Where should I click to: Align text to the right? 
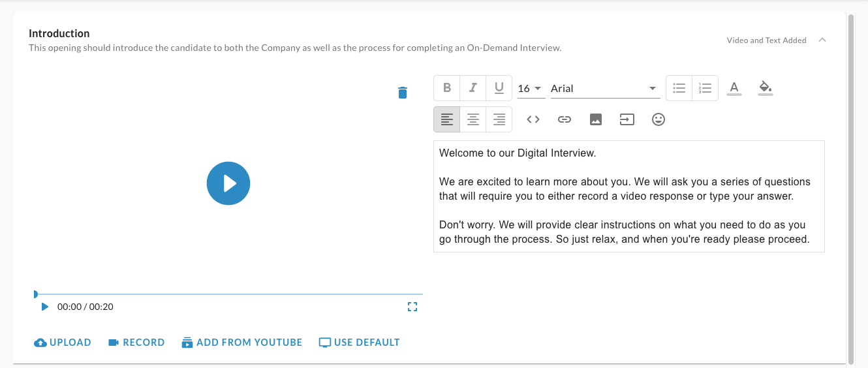coord(499,119)
